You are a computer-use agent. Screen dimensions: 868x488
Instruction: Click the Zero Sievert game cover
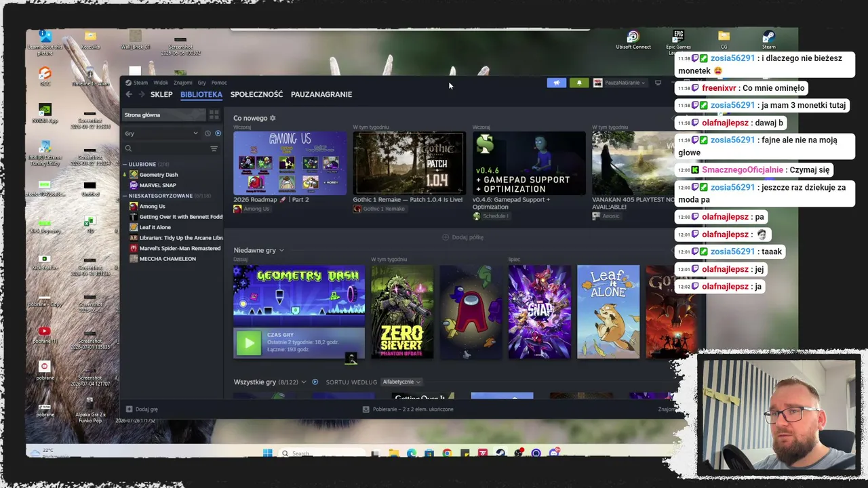402,312
